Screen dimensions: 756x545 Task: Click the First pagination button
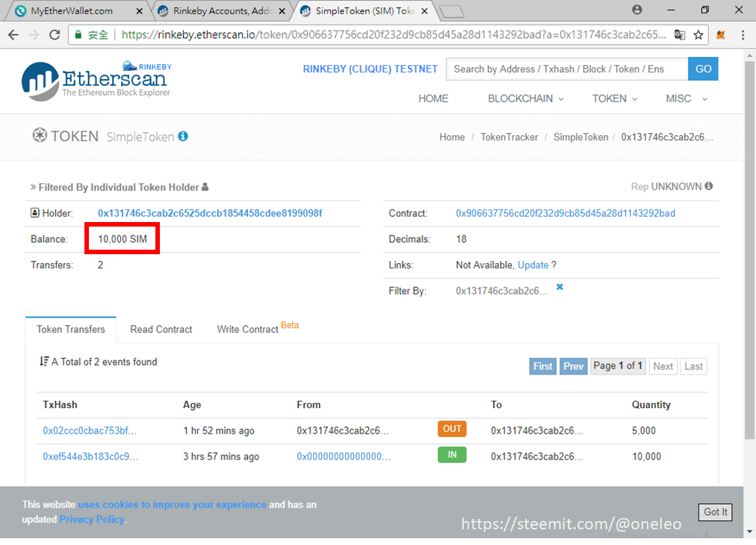point(542,366)
